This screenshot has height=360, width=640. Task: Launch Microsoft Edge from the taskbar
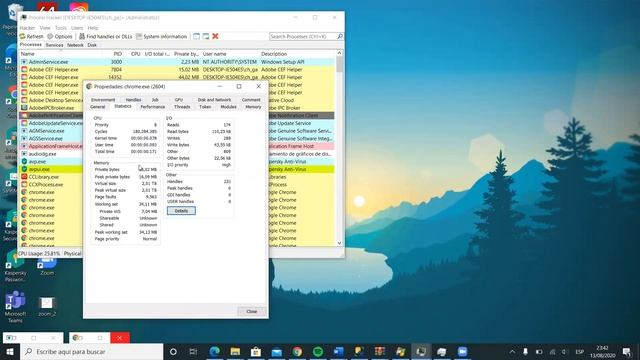click(x=214, y=351)
